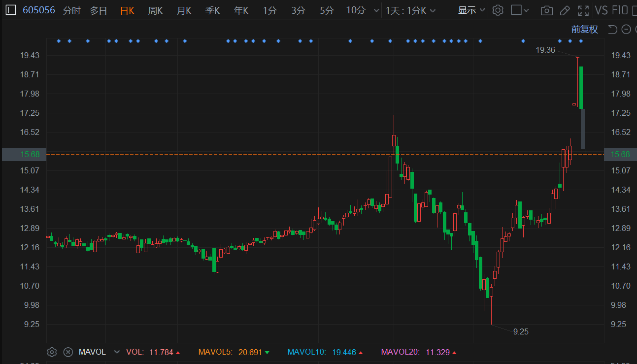637x364 pixels.
Task: Open the 1天:1分K period dropdown
Action: click(410, 10)
